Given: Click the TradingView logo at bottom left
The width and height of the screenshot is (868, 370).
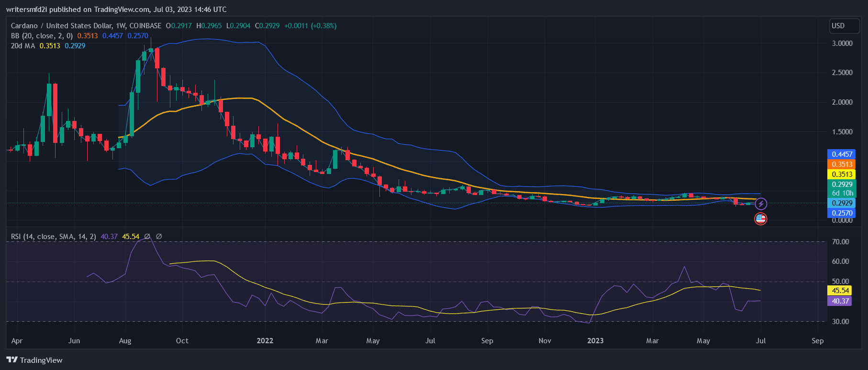Looking at the screenshot, I should pos(34,360).
